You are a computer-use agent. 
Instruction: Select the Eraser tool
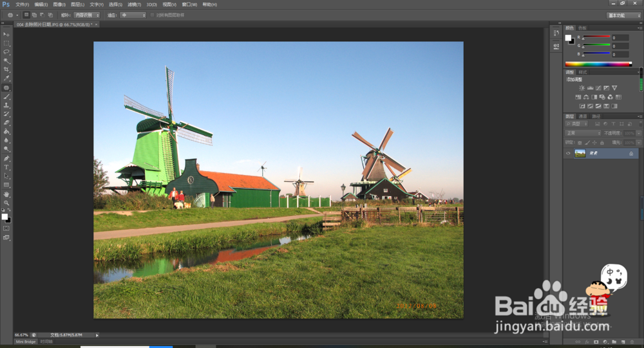[6, 123]
